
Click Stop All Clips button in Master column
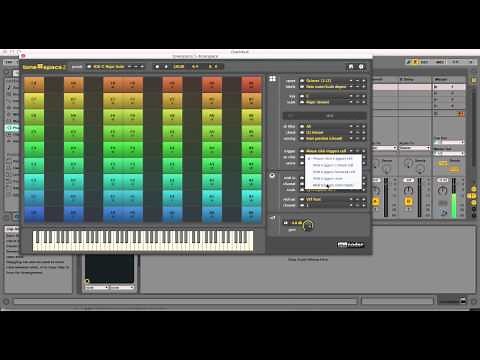(x=436, y=114)
